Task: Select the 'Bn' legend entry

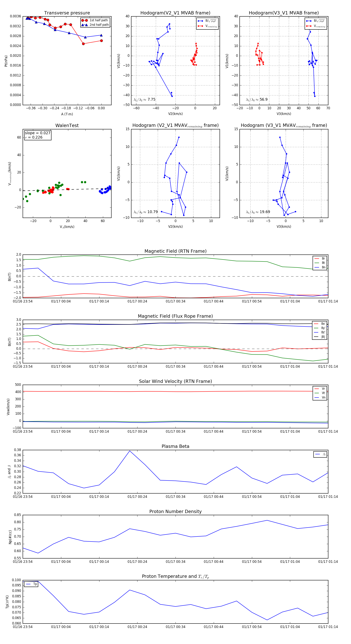Action: (x=320, y=267)
